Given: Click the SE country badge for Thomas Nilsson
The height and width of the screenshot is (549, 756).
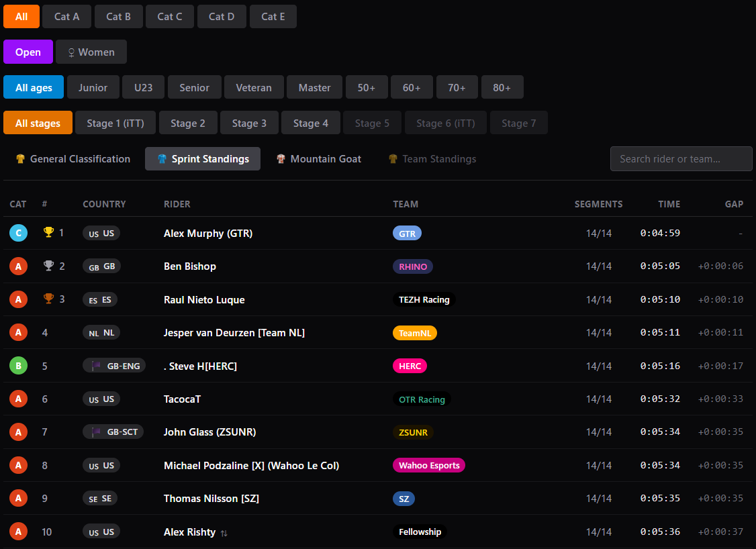Looking at the screenshot, I should click(100, 499).
